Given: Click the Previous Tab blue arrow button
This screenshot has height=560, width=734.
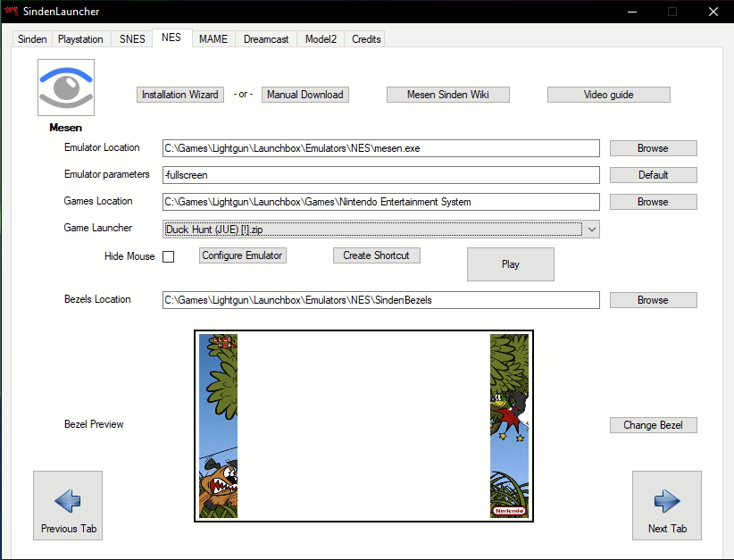Looking at the screenshot, I should tap(68, 506).
